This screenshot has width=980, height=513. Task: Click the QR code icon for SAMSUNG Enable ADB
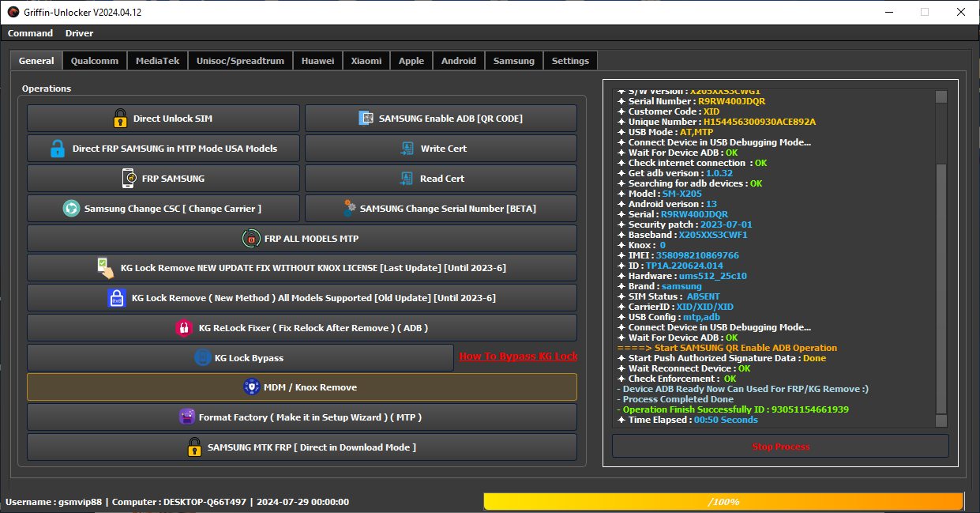366,119
